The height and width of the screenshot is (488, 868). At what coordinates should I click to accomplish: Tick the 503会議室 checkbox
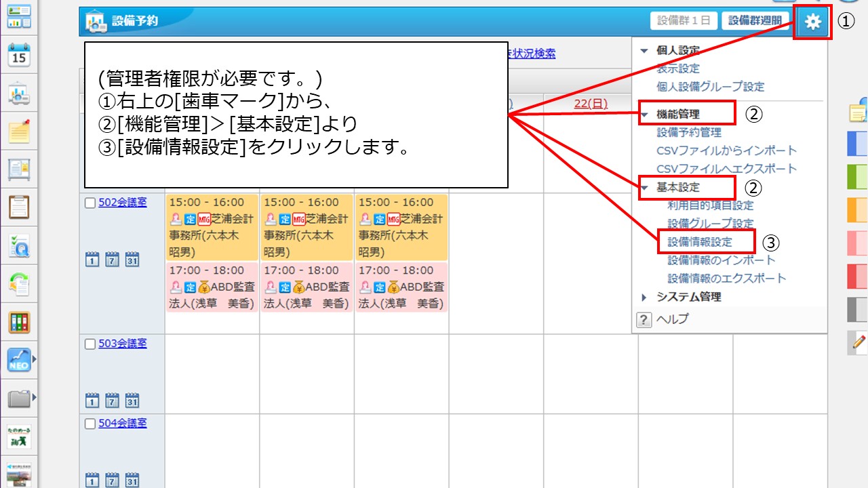[90, 344]
